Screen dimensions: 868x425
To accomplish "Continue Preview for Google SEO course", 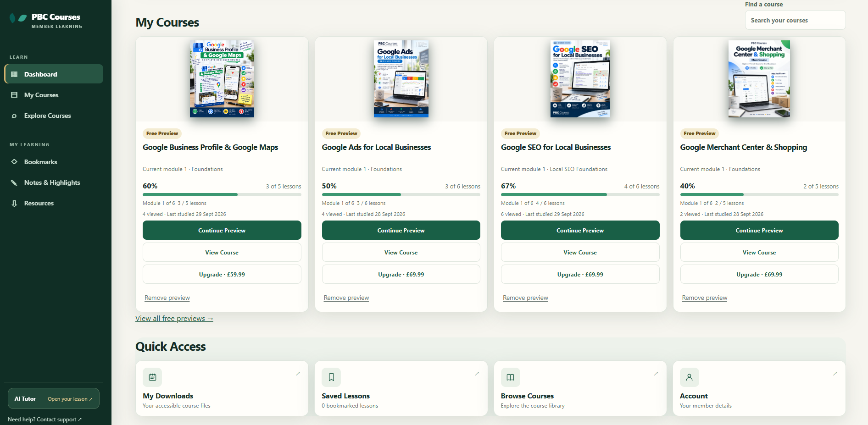I will pos(580,230).
